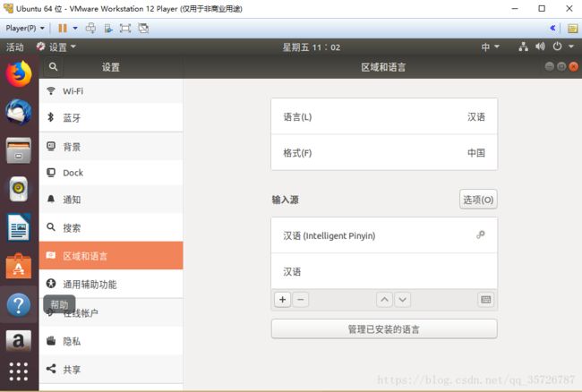Screen dimensions: 582x392
Task: Click the 语言(L) 汉语 row
Action: tap(384, 117)
